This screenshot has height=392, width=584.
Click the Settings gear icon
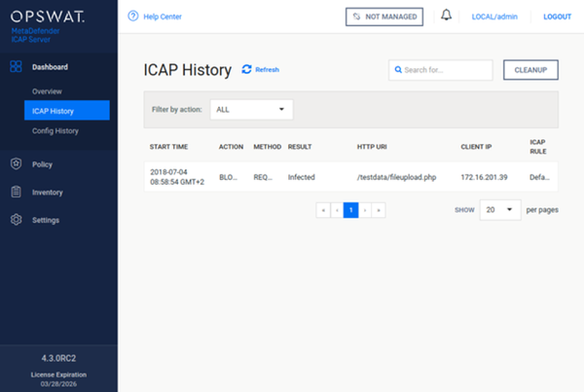coord(16,220)
